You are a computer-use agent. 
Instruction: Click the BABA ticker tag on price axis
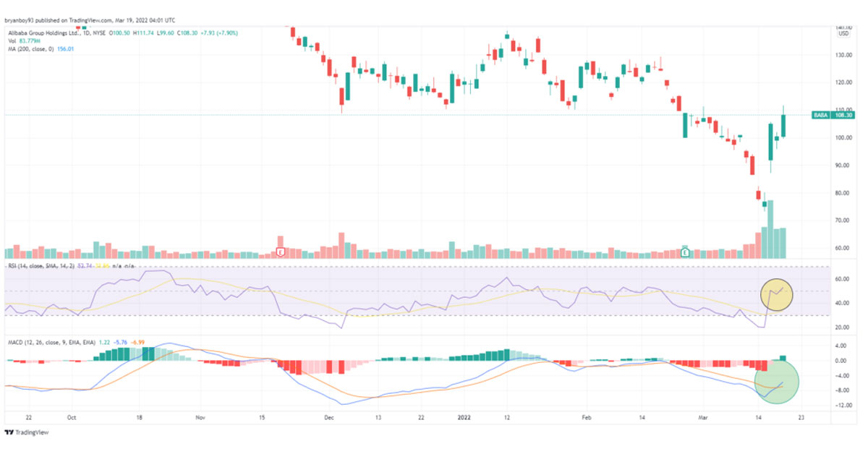coord(820,113)
